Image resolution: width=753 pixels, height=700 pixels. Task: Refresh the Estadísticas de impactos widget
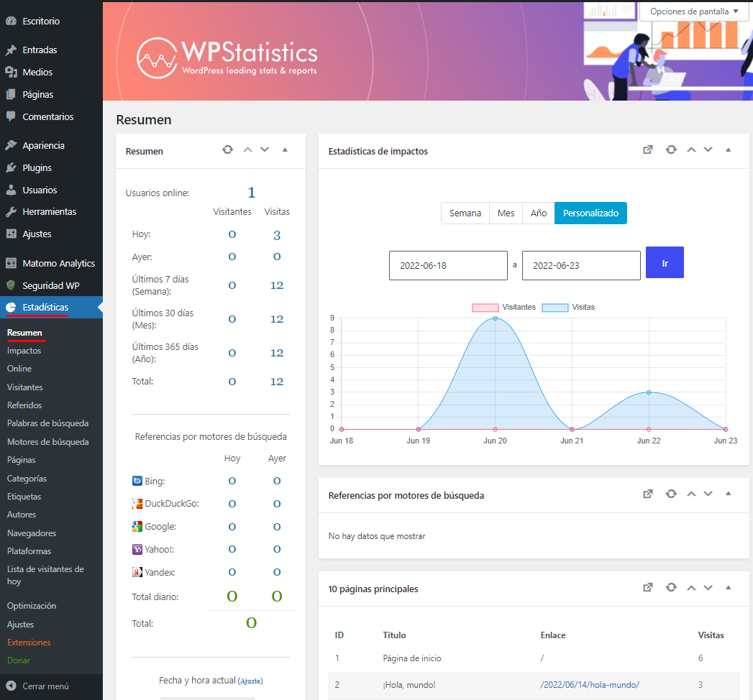click(671, 149)
